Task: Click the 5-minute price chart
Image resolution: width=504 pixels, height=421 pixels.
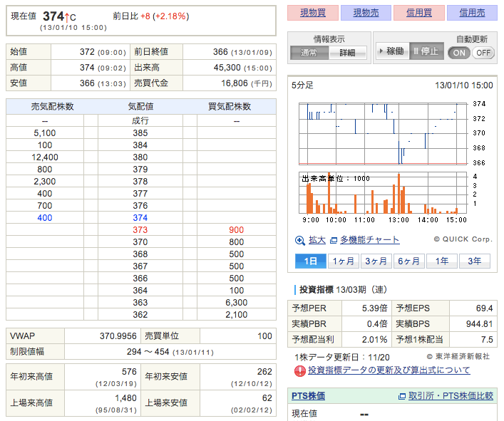Action: point(383,133)
